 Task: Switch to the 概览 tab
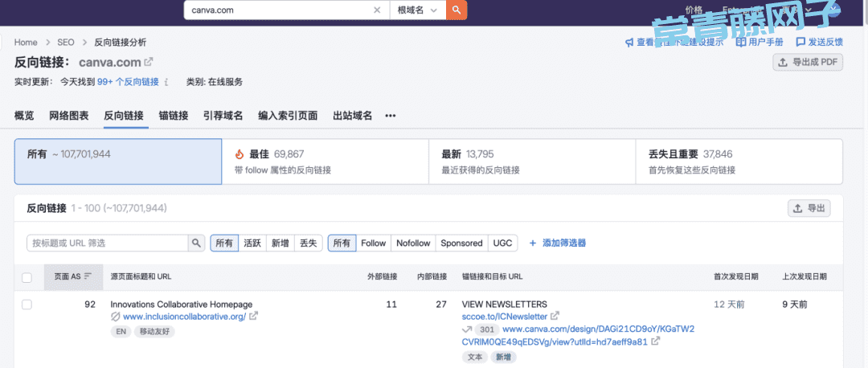24,116
